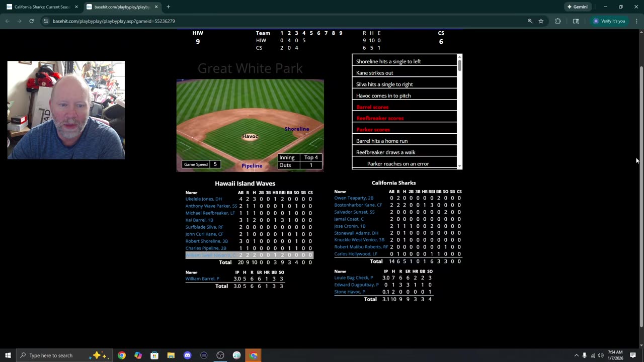Close the basehit.com playbyplay tab
The width and height of the screenshot is (644, 362).
(x=156, y=7)
